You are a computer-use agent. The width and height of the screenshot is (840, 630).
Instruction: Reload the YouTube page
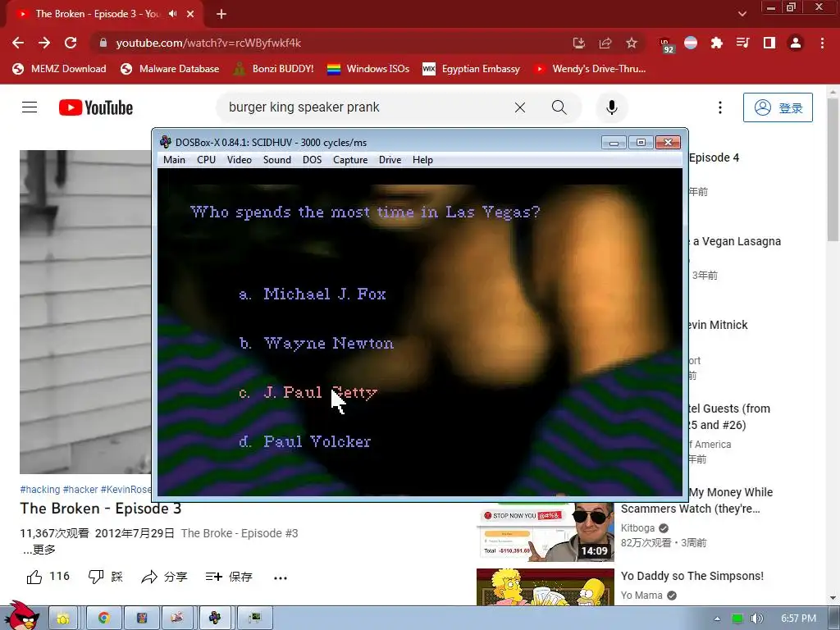(x=71, y=43)
